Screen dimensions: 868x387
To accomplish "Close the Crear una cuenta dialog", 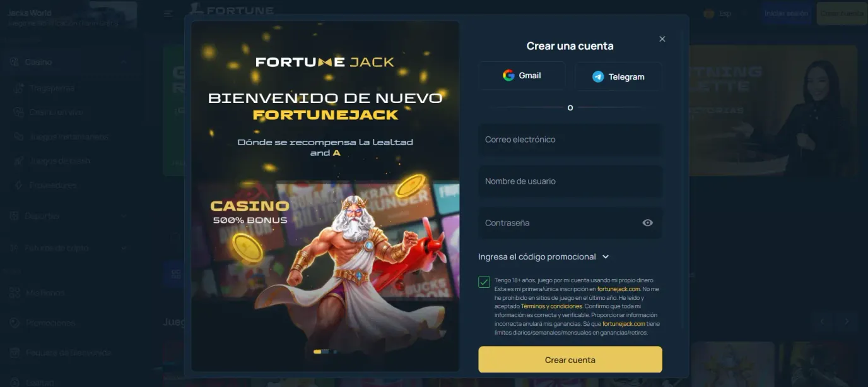I will click(662, 39).
